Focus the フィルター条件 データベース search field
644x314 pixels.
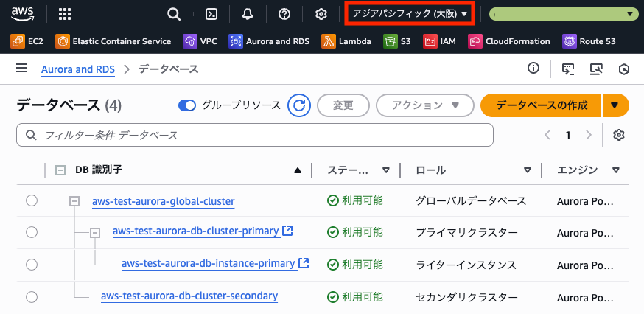[255, 135]
